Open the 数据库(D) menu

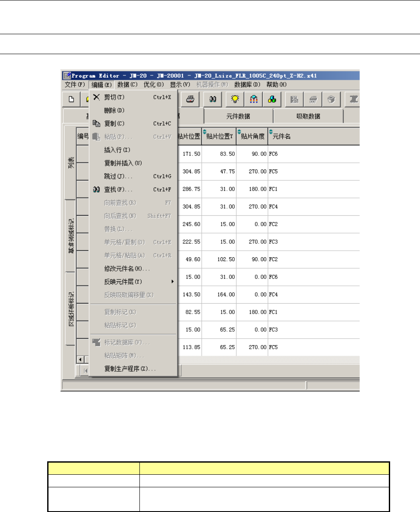tap(247, 84)
